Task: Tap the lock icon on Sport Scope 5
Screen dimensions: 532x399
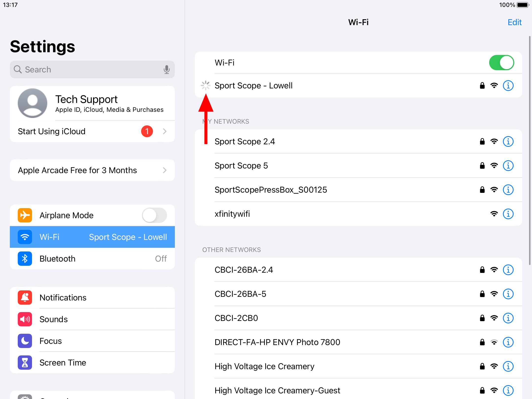Action: point(482,166)
